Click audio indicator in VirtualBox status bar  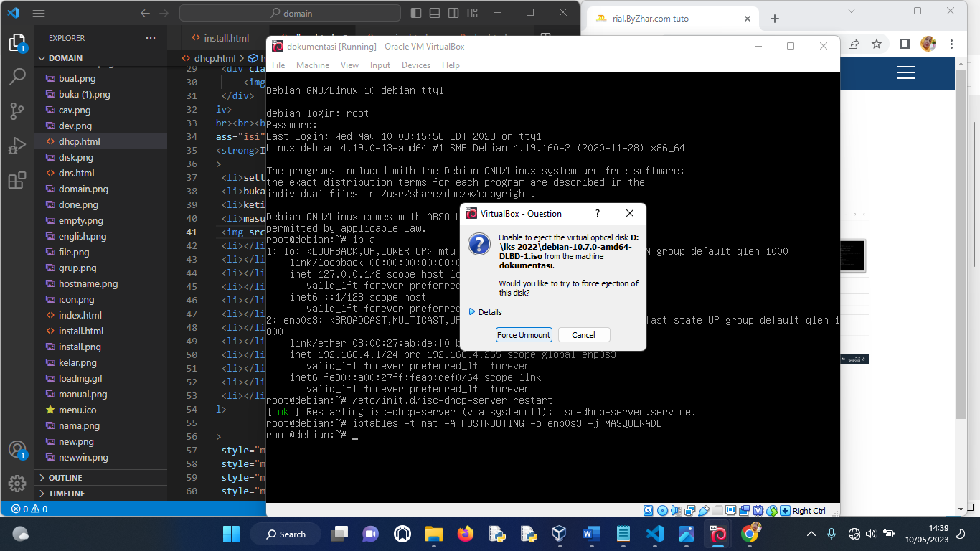pyautogui.click(x=676, y=510)
